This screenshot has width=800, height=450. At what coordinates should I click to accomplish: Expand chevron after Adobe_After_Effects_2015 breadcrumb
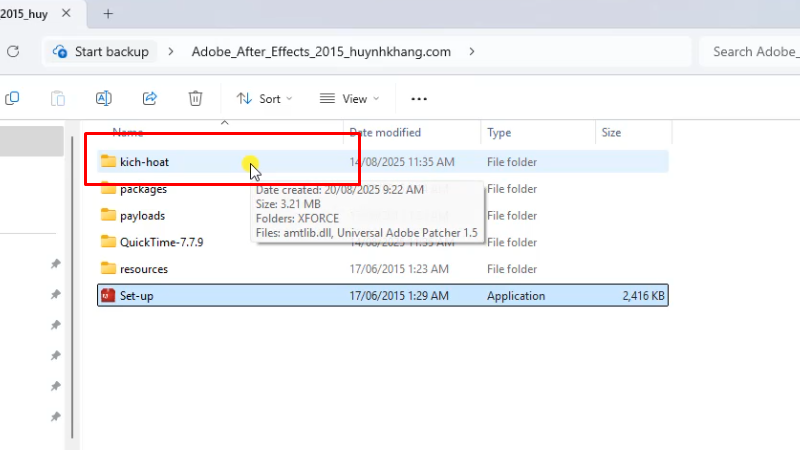[471, 52]
